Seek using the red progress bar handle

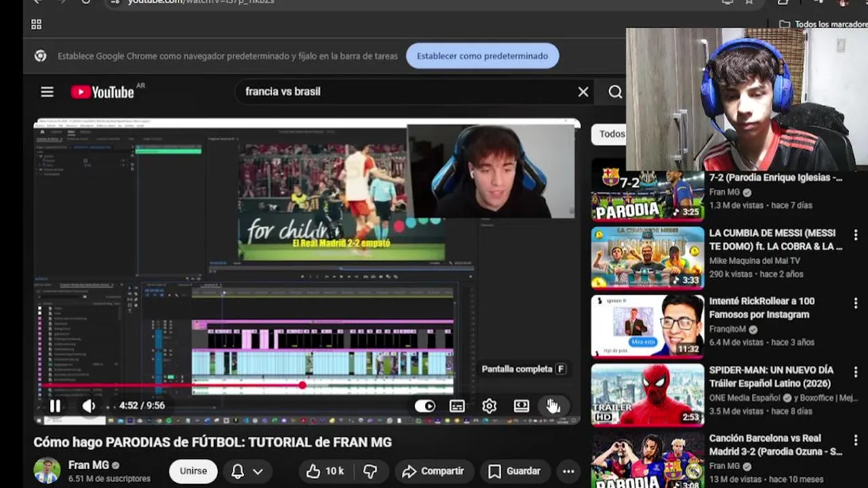(x=302, y=385)
